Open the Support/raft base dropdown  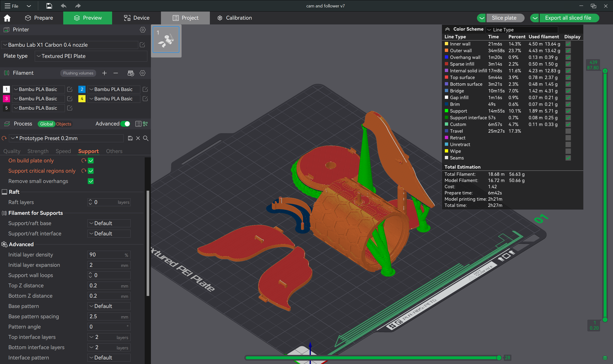(109, 223)
